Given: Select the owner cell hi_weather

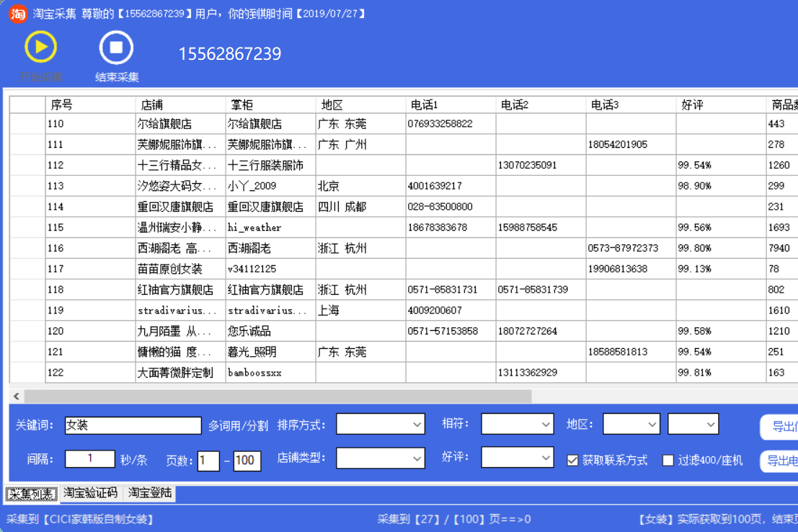Looking at the screenshot, I should click(270, 228).
